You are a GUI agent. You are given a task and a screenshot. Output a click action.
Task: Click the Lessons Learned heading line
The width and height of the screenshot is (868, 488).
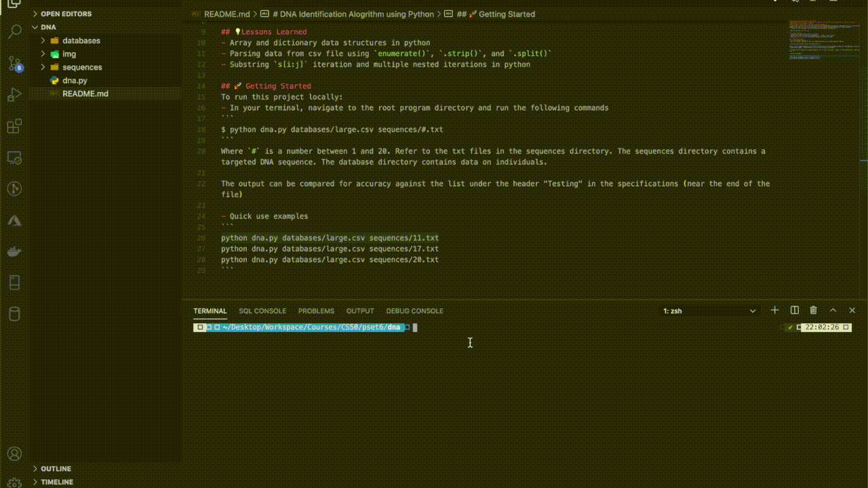pos(264,32)
